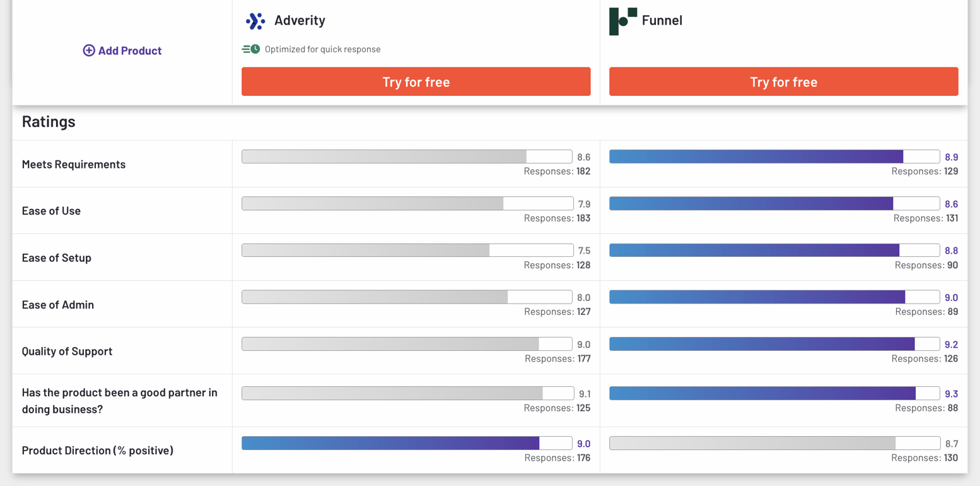Click Adverity's Product Direction rating bar
The image size is (980, 486).
(407, 443)
